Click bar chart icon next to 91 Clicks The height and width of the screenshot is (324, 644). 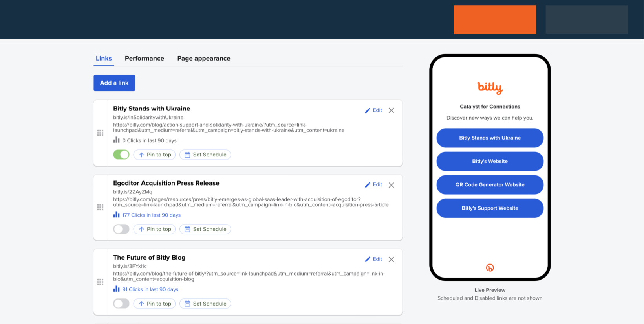tap(116, 289)
